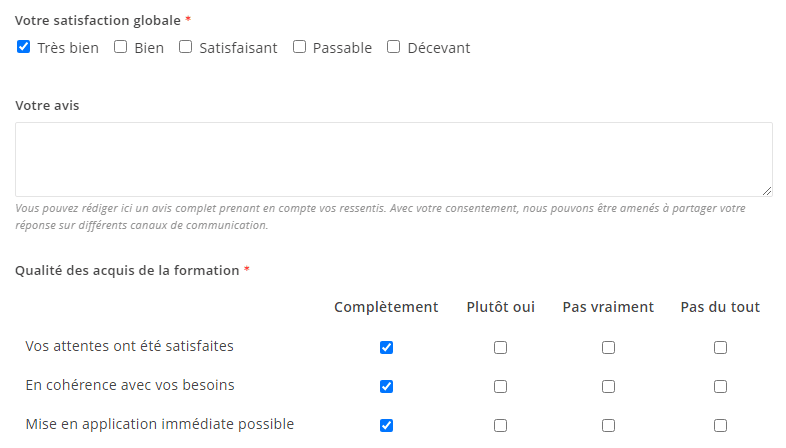Viewport: 786px width, 448px height.
Task: Uncheck Complètement for Mise en application immédiate possible
Action: pos(386,425)
